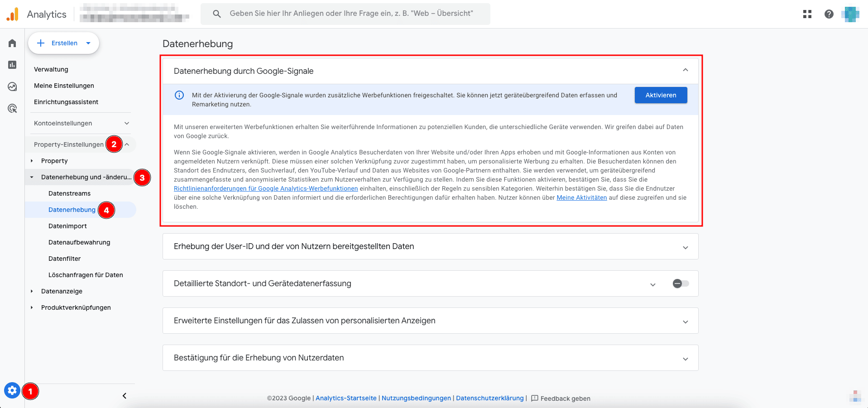
Task: Collapse the sidebar with the left arrow
Action: tap(125, 396)
